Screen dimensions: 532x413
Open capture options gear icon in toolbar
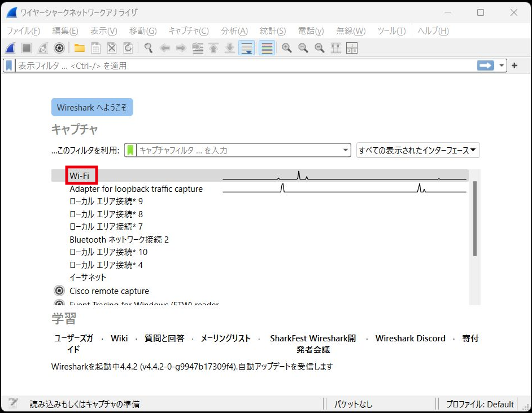coord(59,48)
